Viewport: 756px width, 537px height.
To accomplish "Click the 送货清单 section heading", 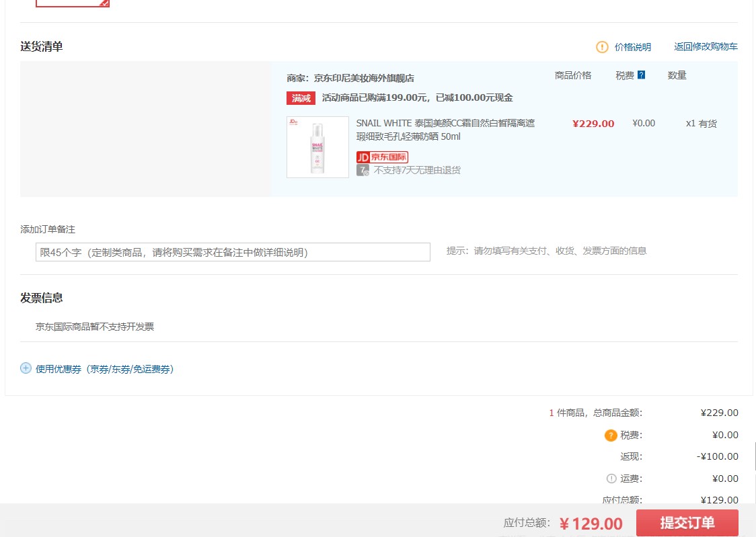I will [x=42, y=47].
